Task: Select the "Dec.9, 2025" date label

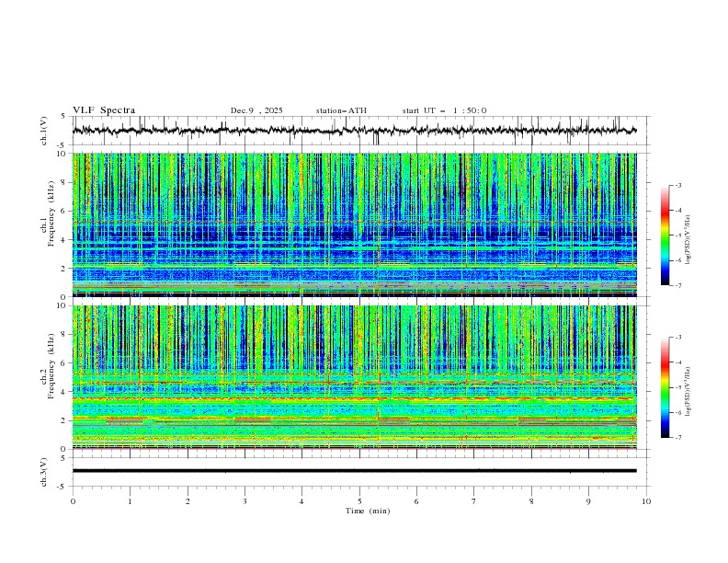Action: [256, 110]
